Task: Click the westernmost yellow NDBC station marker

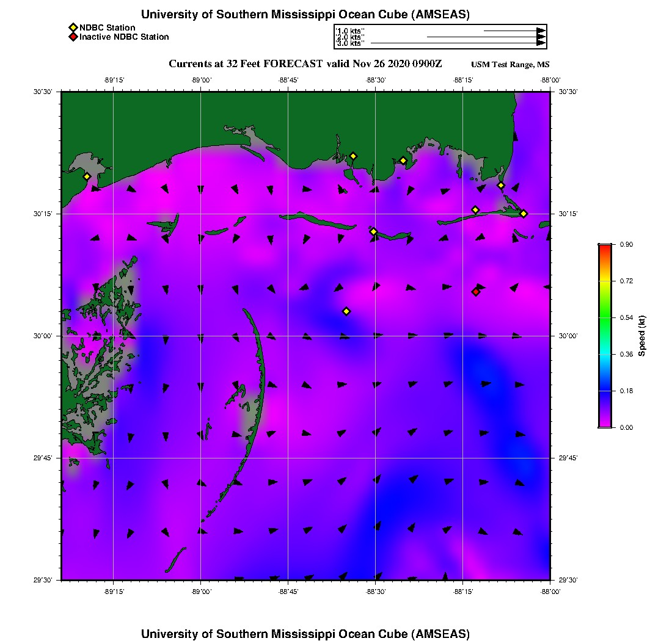Action: (87, 176)
